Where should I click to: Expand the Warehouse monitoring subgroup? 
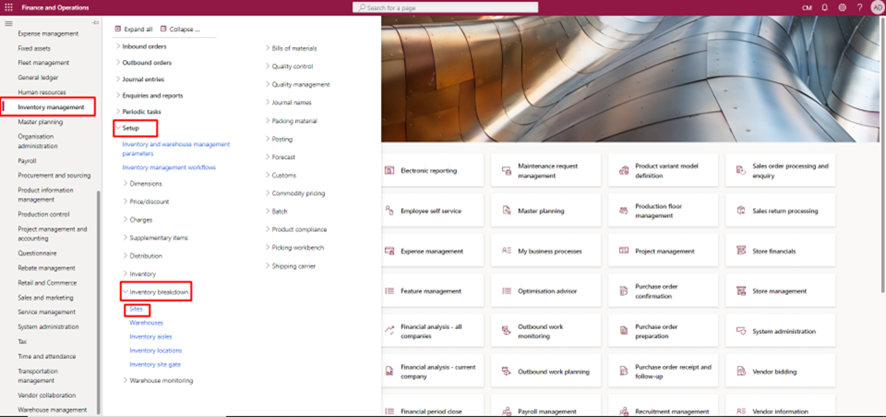pyautogui.click(x=125, y=380)
